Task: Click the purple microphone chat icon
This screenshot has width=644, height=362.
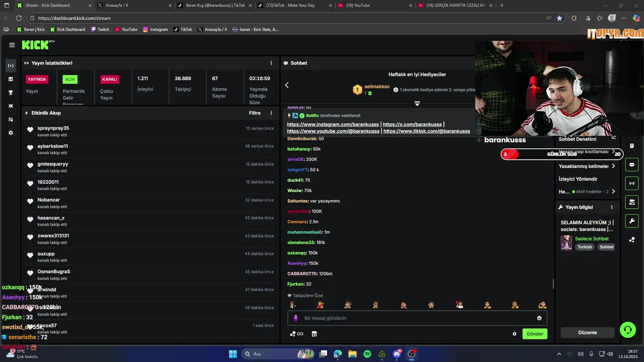Action: click(x=296, y=318)
